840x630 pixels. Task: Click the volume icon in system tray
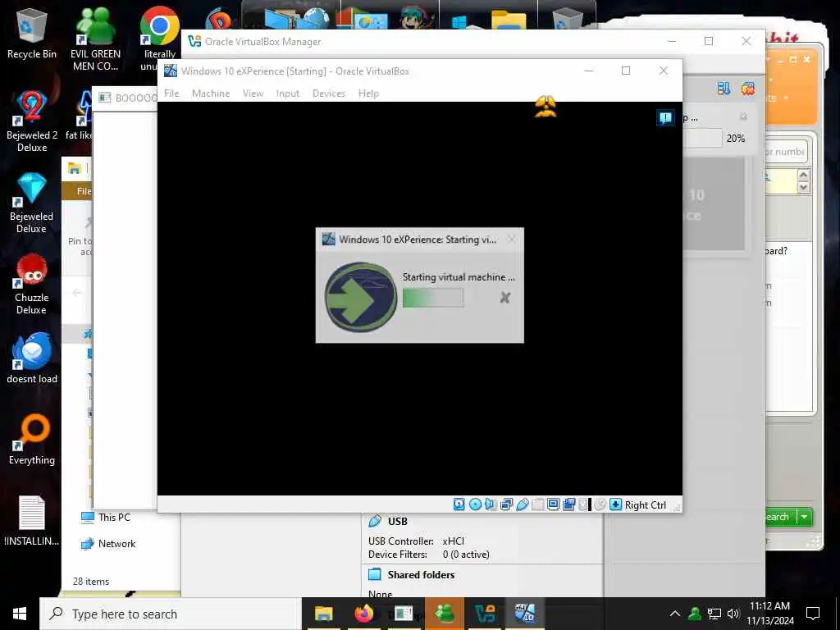(733, 614)
